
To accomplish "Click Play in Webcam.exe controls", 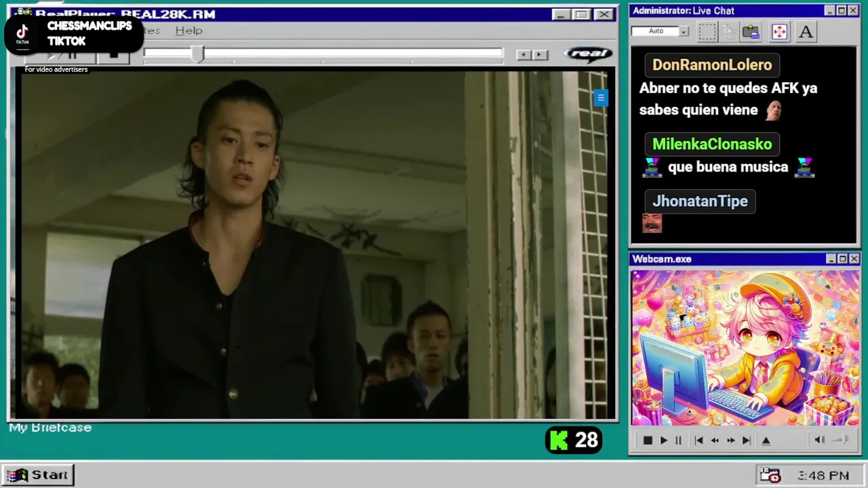I will (x=664, y=441).
